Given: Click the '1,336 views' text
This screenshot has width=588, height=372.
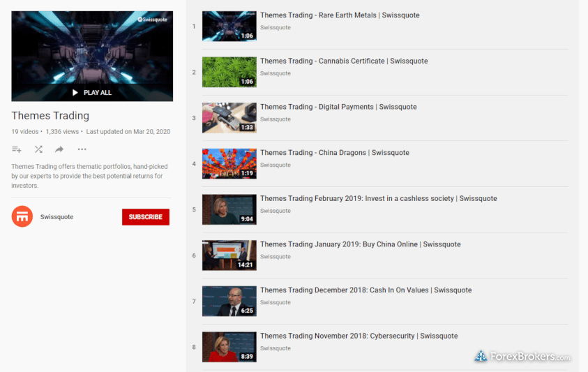Looking at the screenshot, I should click(x=62, y=131).
